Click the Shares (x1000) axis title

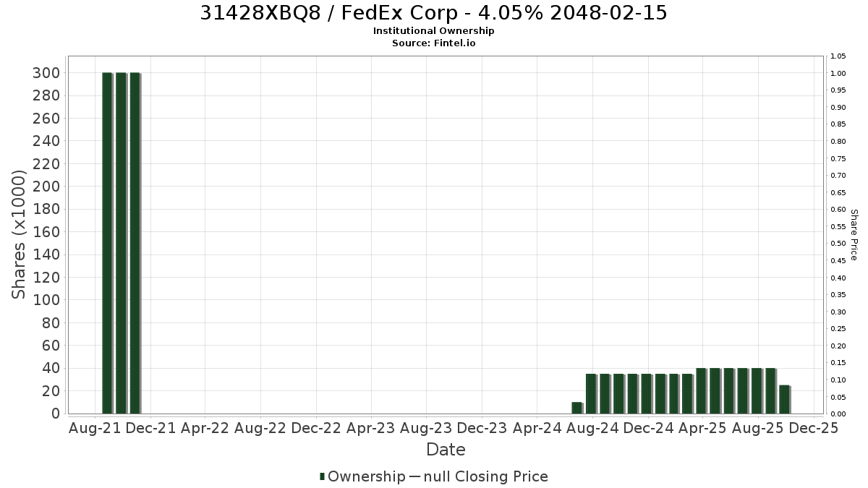click(x=20, y=234)
